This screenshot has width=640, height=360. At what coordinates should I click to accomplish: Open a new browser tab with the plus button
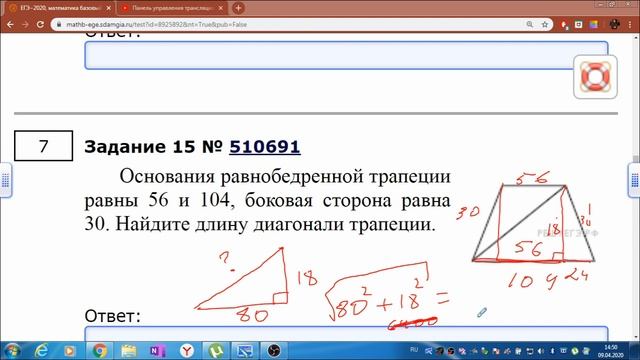tap(238, 8)
